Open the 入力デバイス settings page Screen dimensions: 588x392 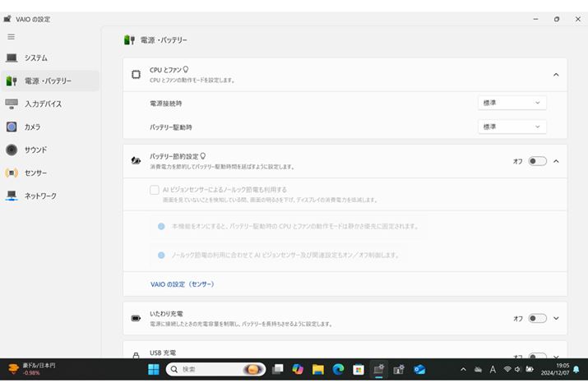click(43, 104)
